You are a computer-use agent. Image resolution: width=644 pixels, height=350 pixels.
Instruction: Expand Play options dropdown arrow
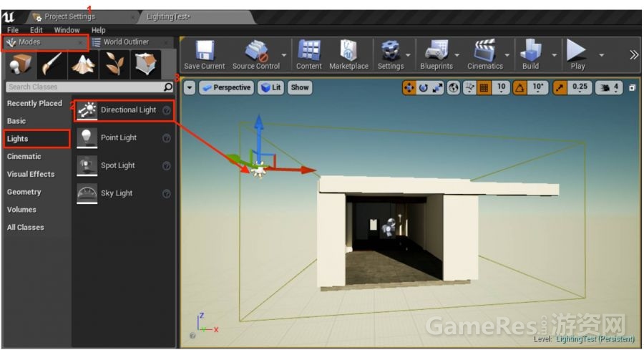[x=601, y=55]
